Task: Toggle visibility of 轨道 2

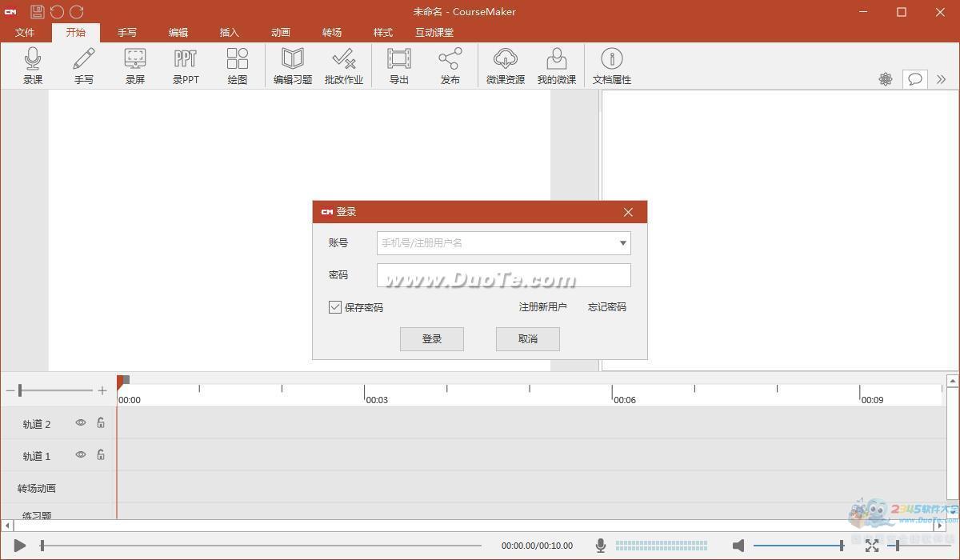Action: pyautogui.click(x=81, y=423)
